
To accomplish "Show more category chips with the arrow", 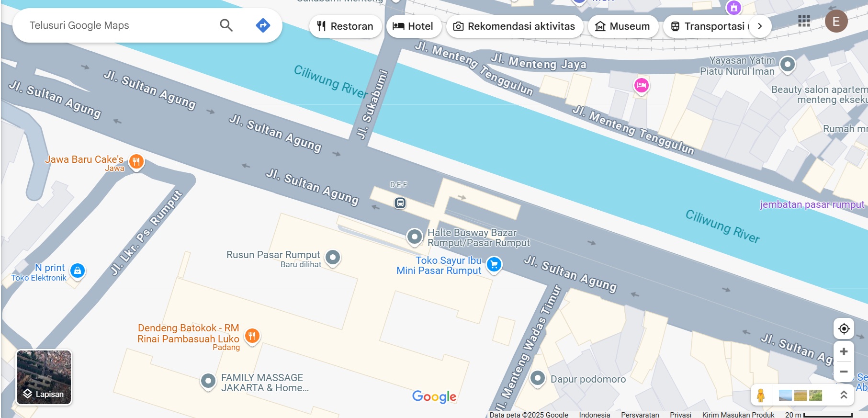I will click(760, 26).
